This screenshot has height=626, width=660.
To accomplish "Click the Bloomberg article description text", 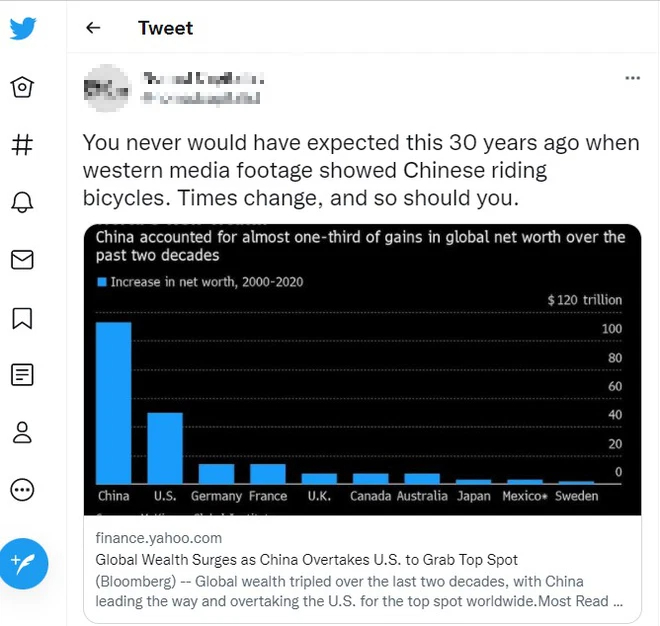I will point(359,591).
